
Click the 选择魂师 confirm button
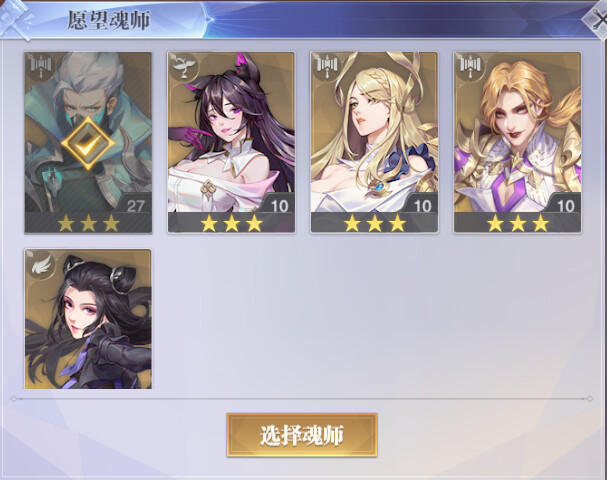(x=302, y=435)
